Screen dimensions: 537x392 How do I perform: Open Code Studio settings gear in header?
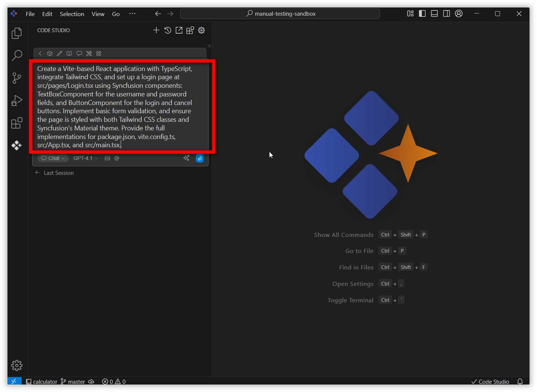(x=201, y=30)
